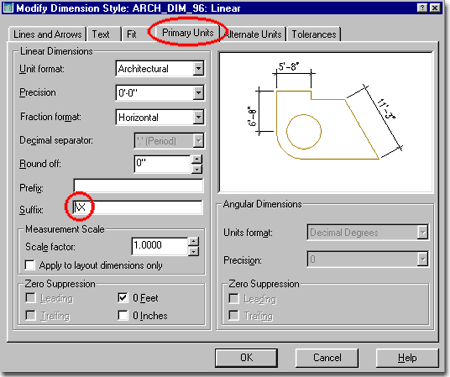Click inside the Round off field

point(163,164)
